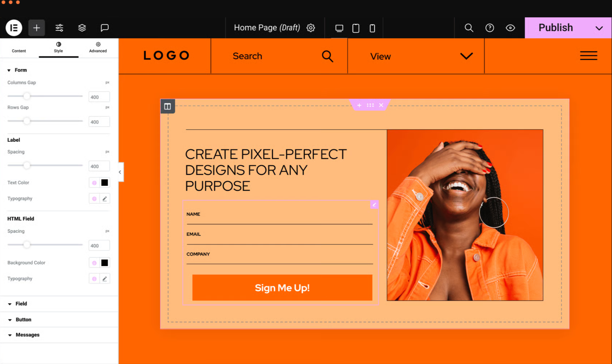Open the finder search icon in top bar
The height and width of the screenshot is (364, 612).
[x=469, y=28]
